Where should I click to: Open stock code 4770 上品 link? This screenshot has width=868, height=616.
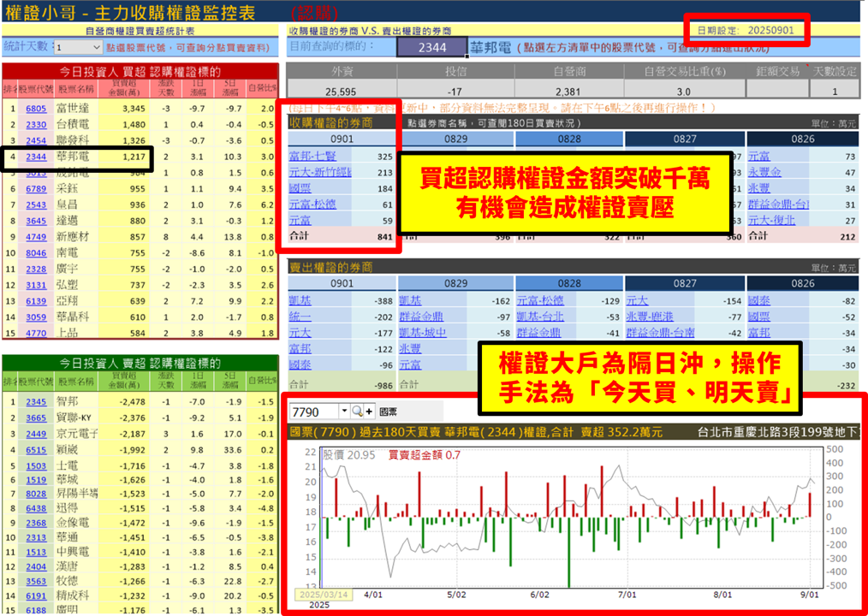click(x=36, y=333)
